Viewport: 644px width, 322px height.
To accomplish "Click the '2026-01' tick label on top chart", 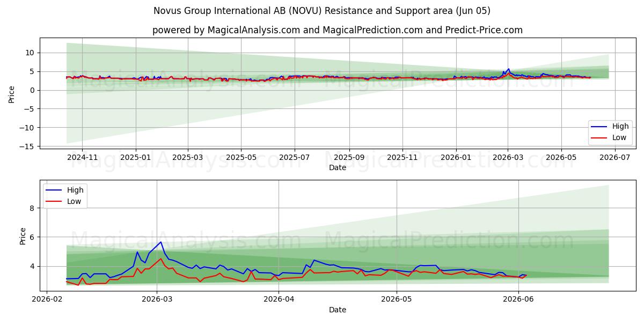I will click(456, 157).
